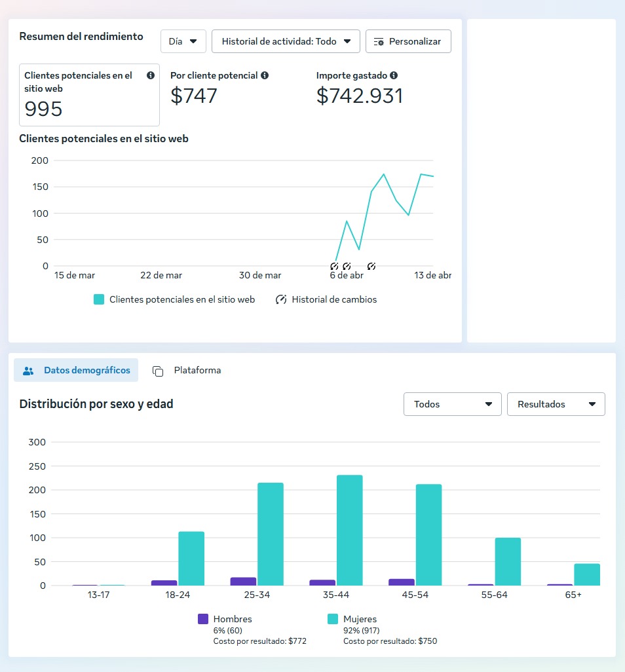This screenshot has width=625, height=672.
Task: Open the Día time granularity dropdown
Action: [x=183, y=41]
